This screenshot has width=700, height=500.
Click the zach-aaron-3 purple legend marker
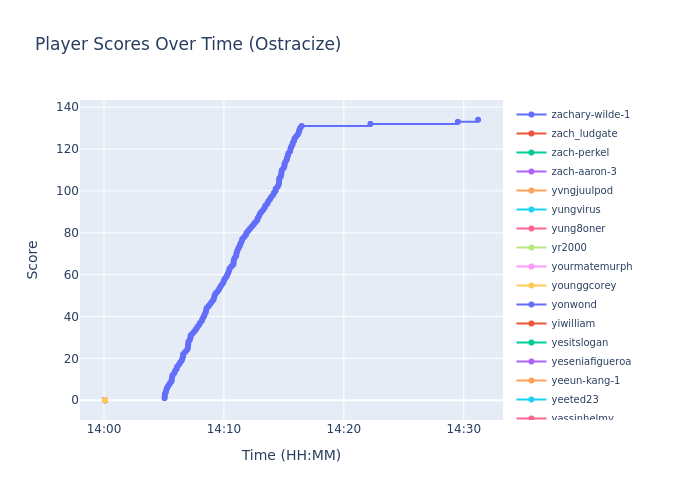[531, 172]
